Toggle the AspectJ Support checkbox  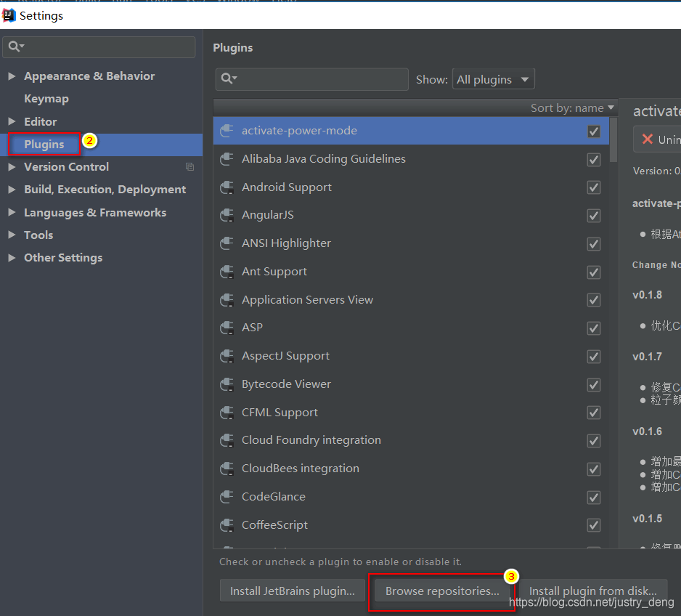point(594,356)
